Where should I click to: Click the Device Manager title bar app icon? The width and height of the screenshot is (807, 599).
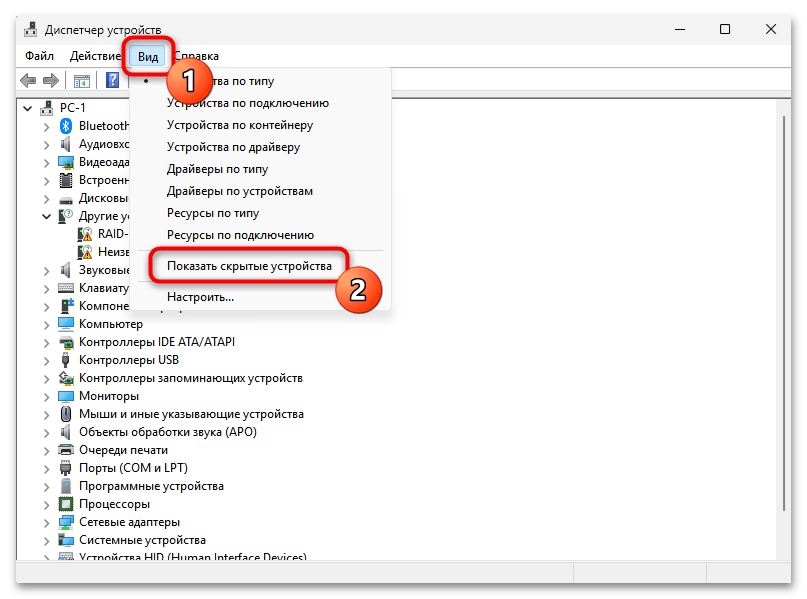31,29
